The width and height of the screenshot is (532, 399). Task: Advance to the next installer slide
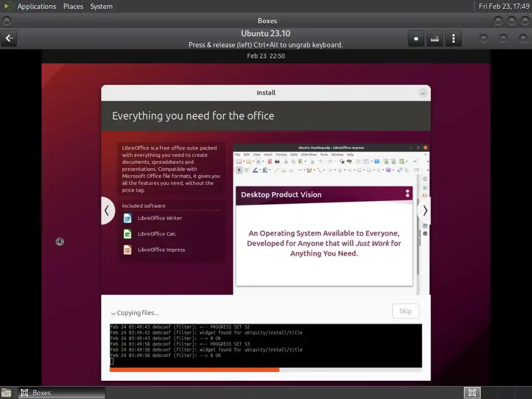click(424, 211)
